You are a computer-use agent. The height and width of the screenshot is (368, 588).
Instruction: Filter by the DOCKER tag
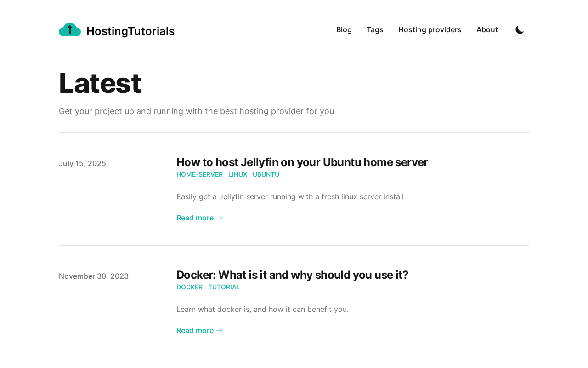[x=189, y=287]
